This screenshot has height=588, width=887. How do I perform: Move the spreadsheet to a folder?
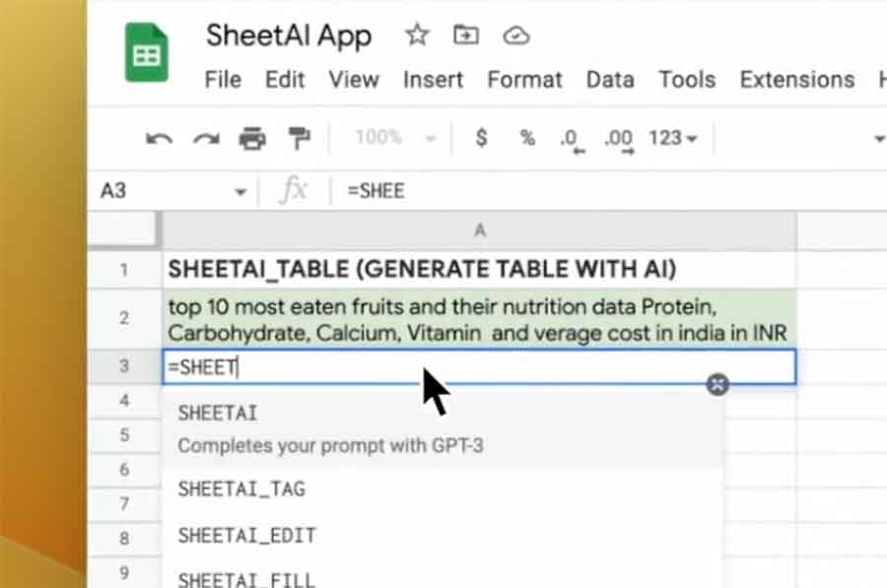coord(464,33)
